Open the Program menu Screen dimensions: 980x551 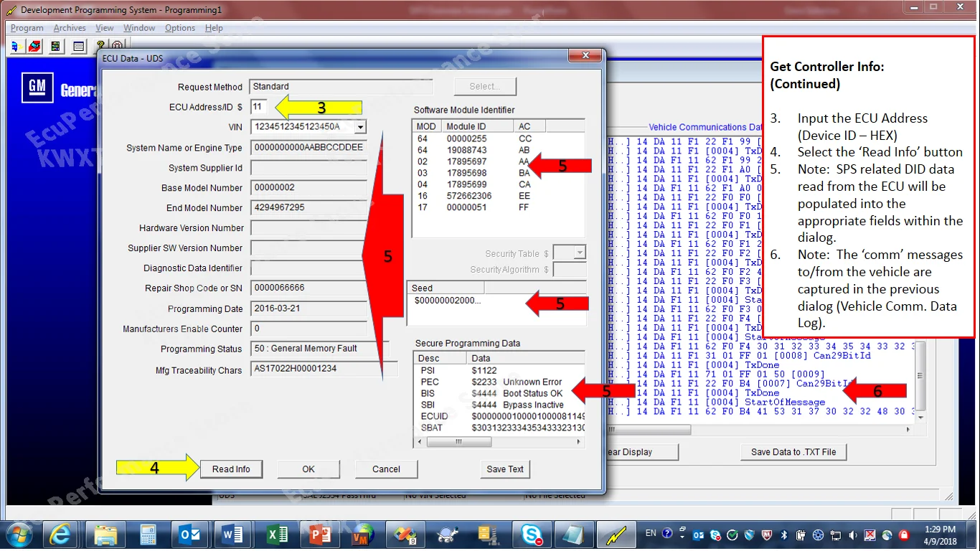pos(27,28)
